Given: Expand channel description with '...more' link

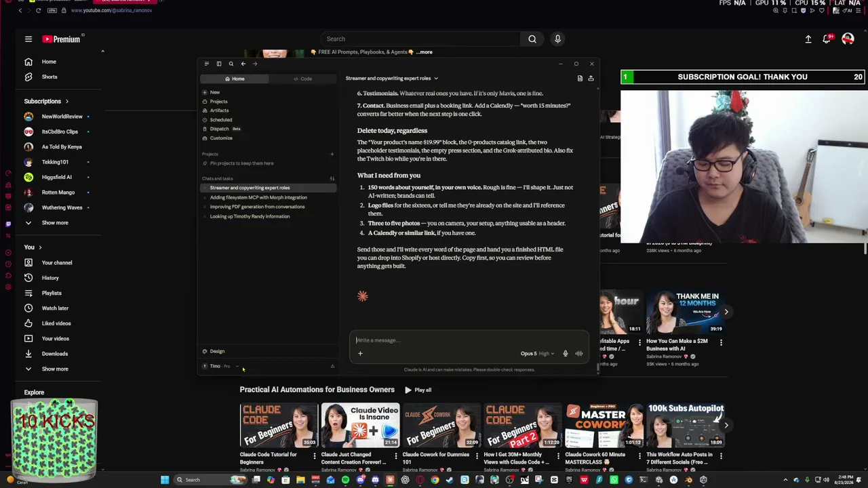Looking at the screenshot, I should [424, 52].
